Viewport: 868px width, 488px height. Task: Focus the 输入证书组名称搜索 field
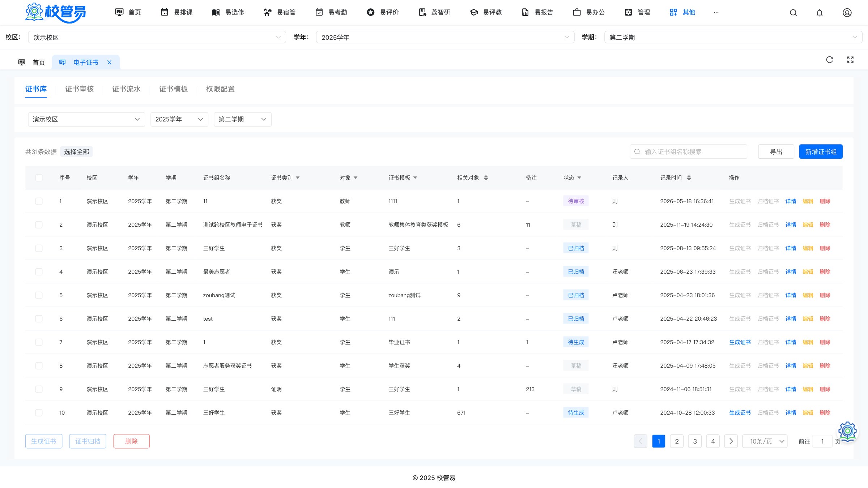tap(688, 152)
